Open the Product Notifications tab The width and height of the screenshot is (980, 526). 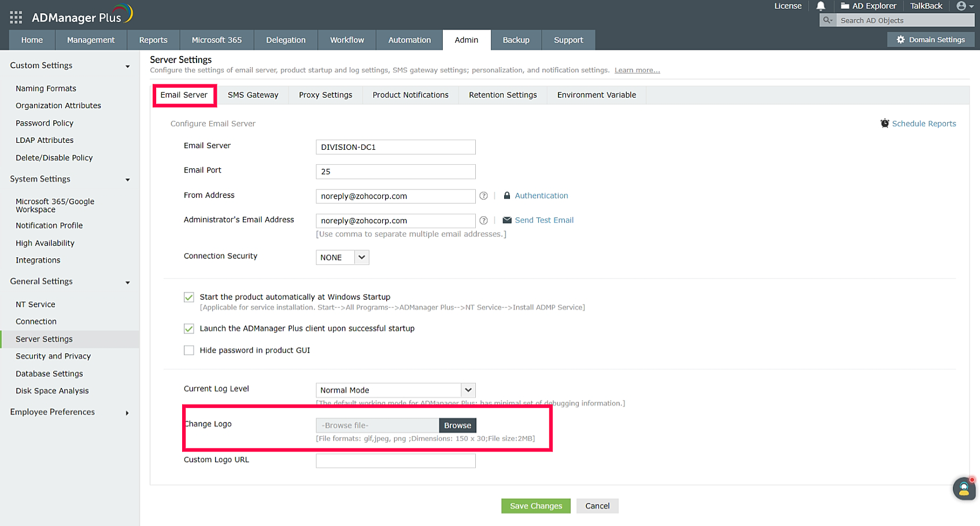coord(411,95)
